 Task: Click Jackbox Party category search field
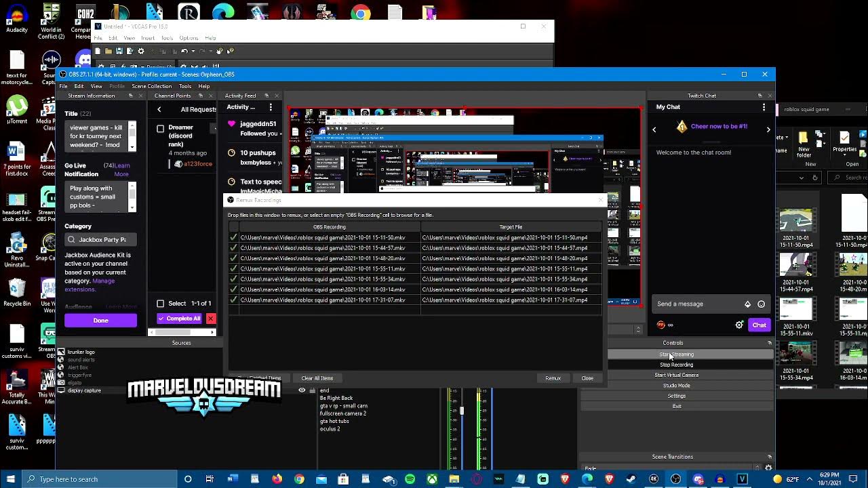pos(100,239)
